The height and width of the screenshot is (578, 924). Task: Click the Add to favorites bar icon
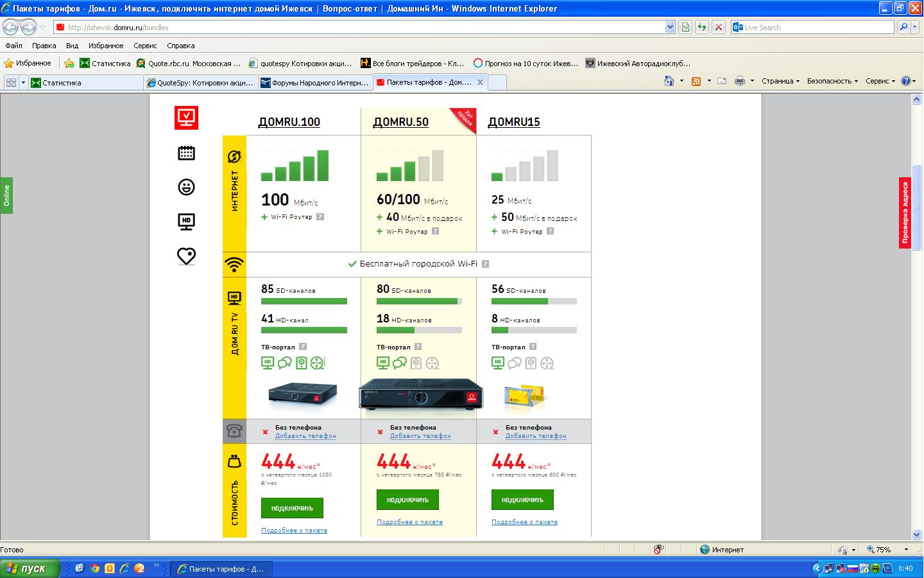point(69,63)
